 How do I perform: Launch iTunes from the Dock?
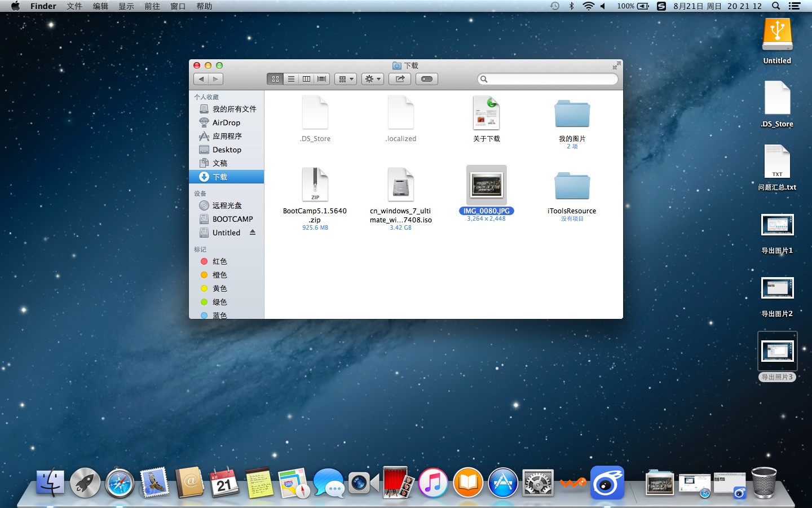[x=433, y=483]
